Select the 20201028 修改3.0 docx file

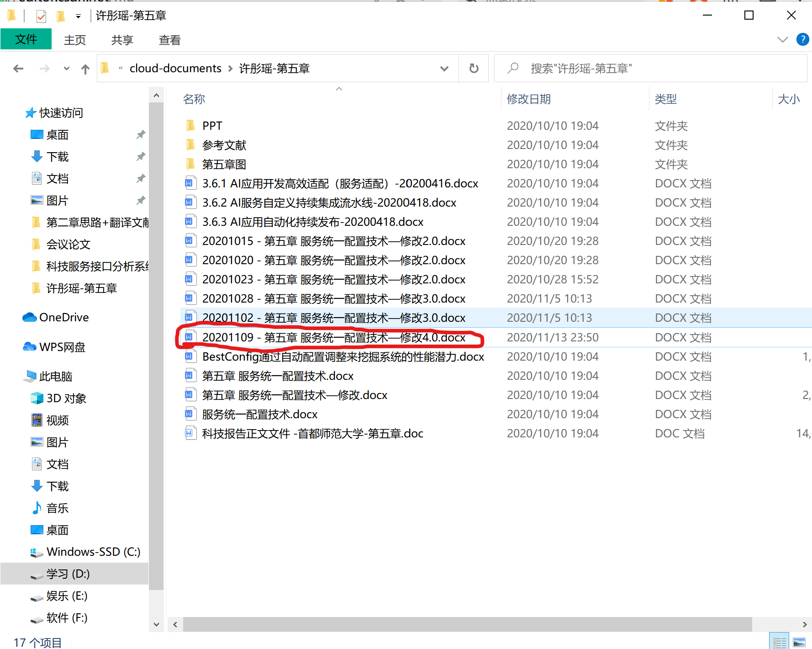point(334,298)
